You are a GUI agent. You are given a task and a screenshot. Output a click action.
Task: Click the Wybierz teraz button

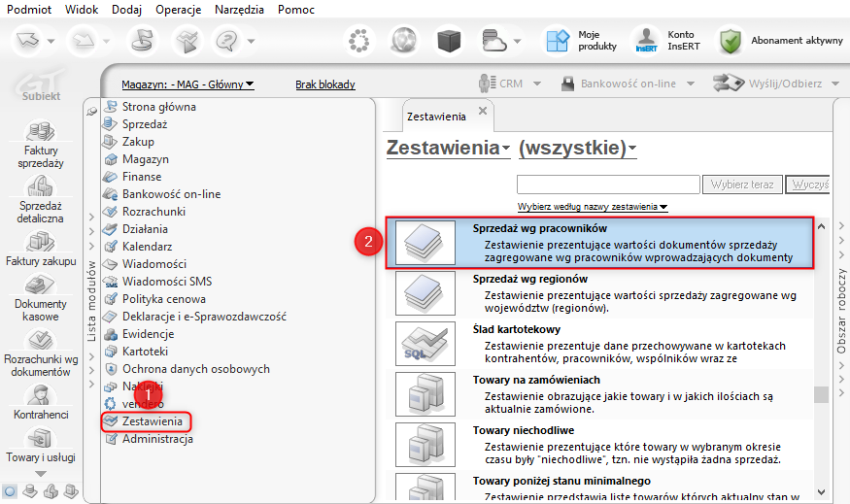tap(742, 185)
